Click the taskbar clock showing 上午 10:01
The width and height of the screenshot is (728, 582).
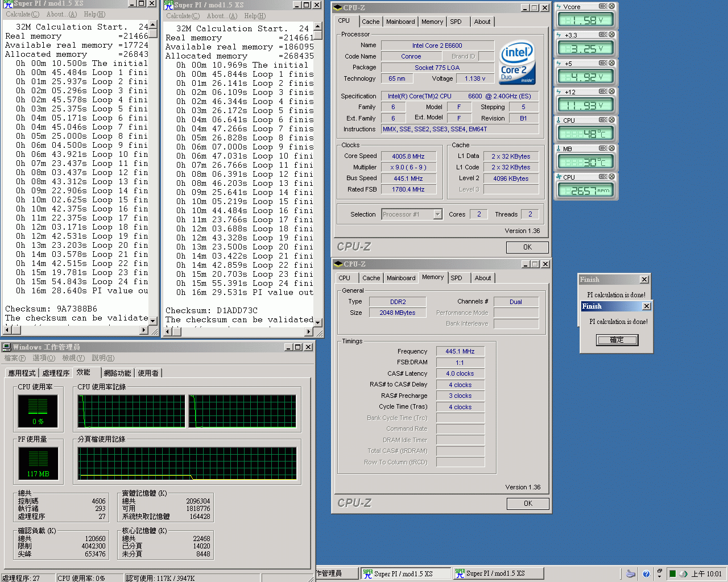tap(706, 574)
